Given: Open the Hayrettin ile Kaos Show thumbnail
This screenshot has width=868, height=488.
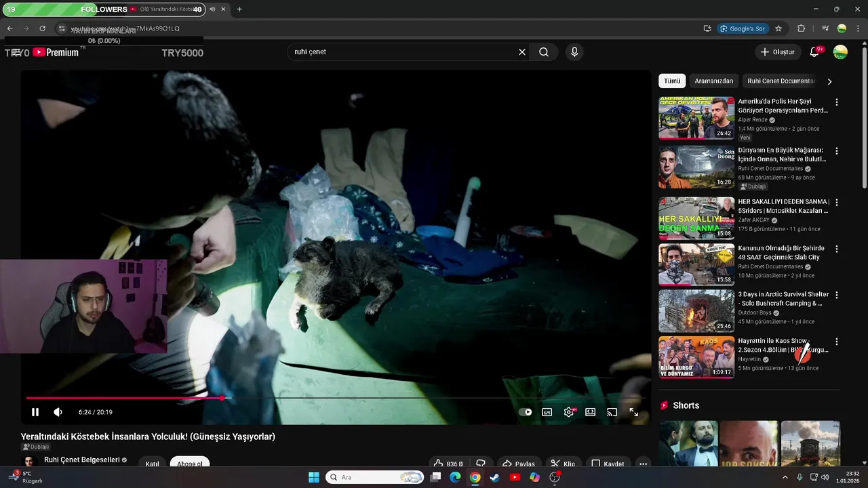Looking at the screenshot, I should 696,357.
